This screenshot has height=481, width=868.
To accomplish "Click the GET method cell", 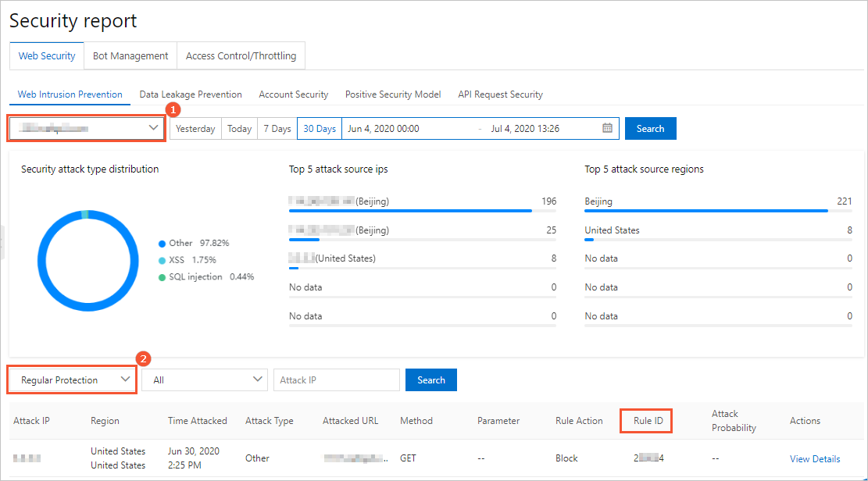I will tap(408, 458).
